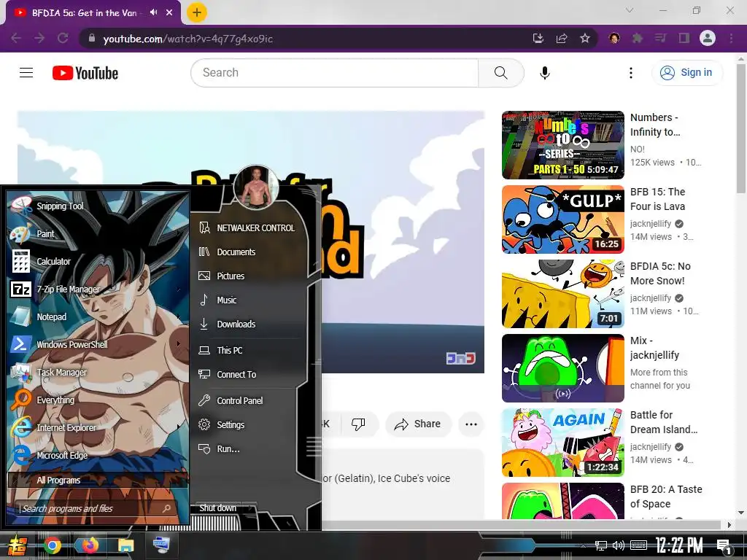Dislike the video

pyautogui.click(x=357, y=424)
